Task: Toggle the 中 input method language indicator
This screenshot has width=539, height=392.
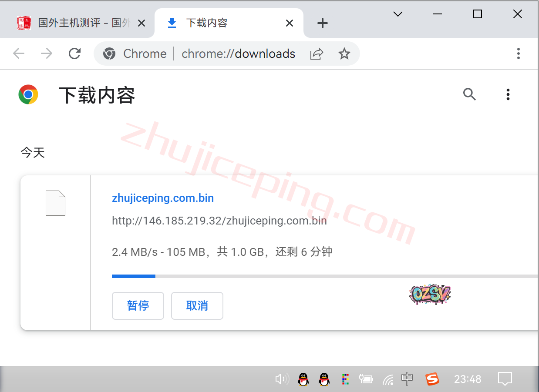Action: (407, 379)
